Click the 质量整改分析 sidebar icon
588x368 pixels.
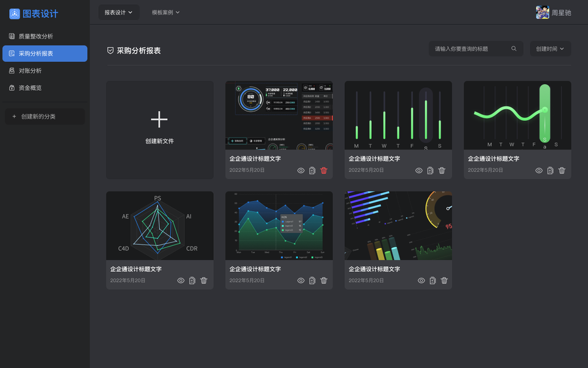12,36
